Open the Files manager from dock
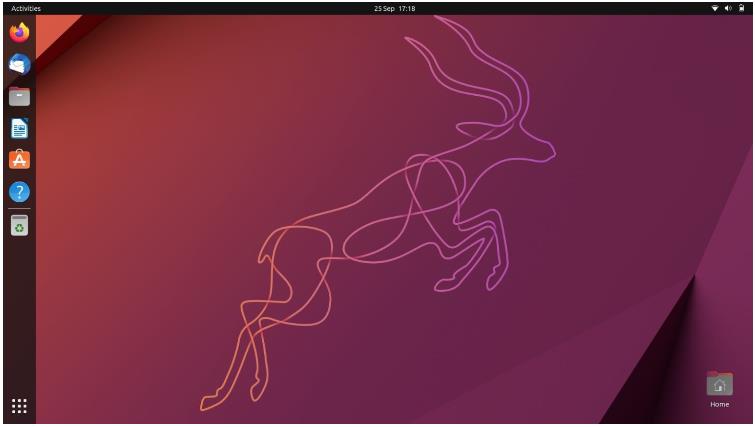755x427 pixels. 19,96
